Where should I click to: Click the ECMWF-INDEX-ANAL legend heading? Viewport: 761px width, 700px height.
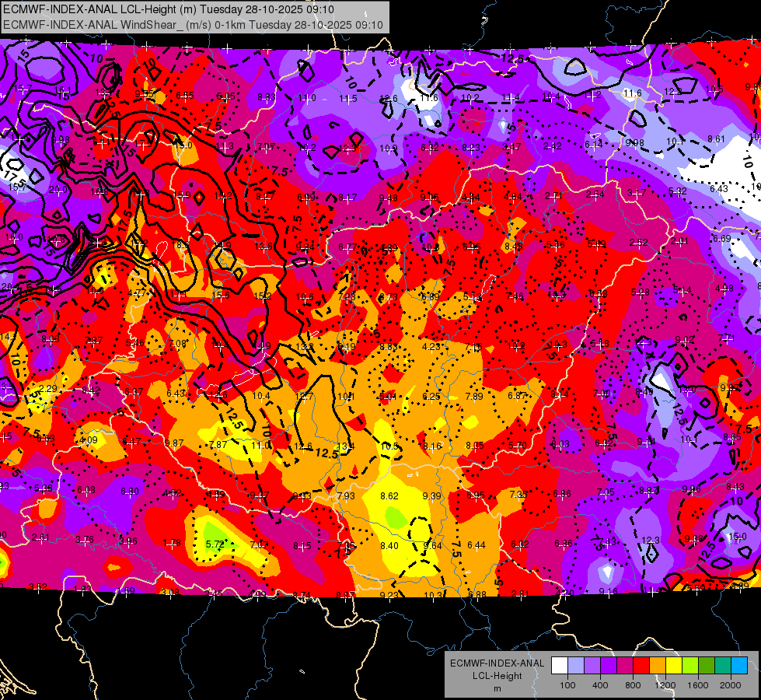coord(497,663)
